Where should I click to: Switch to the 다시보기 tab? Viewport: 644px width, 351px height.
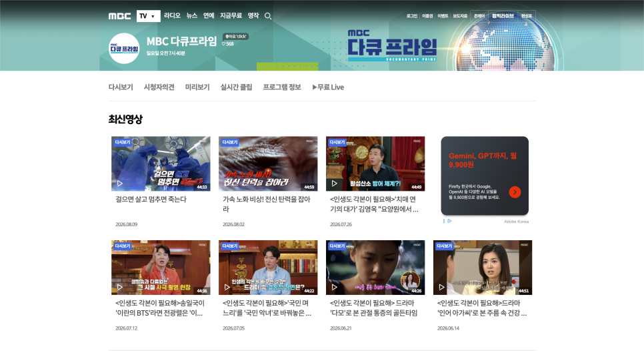[121, 87]
